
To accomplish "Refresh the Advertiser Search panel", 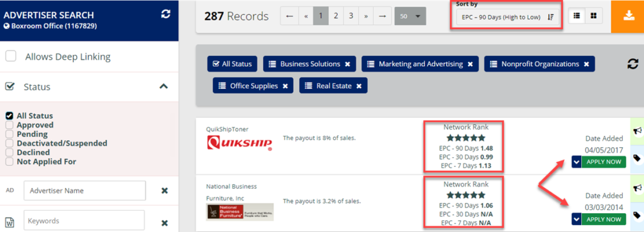I will (x=165, y=14).
